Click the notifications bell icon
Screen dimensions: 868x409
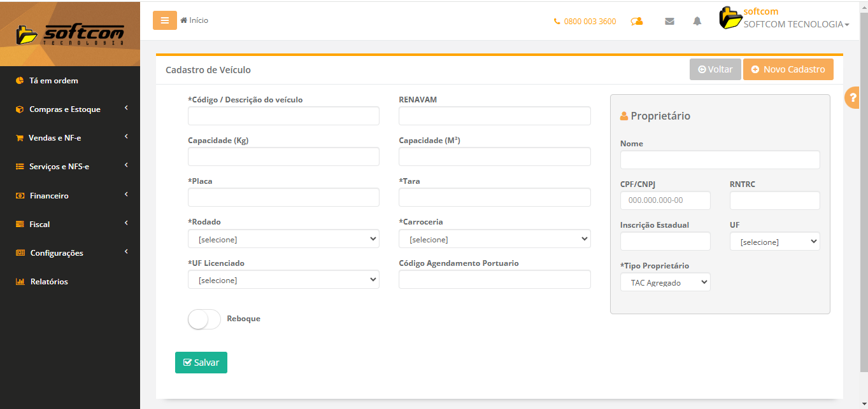pos(697,21)
